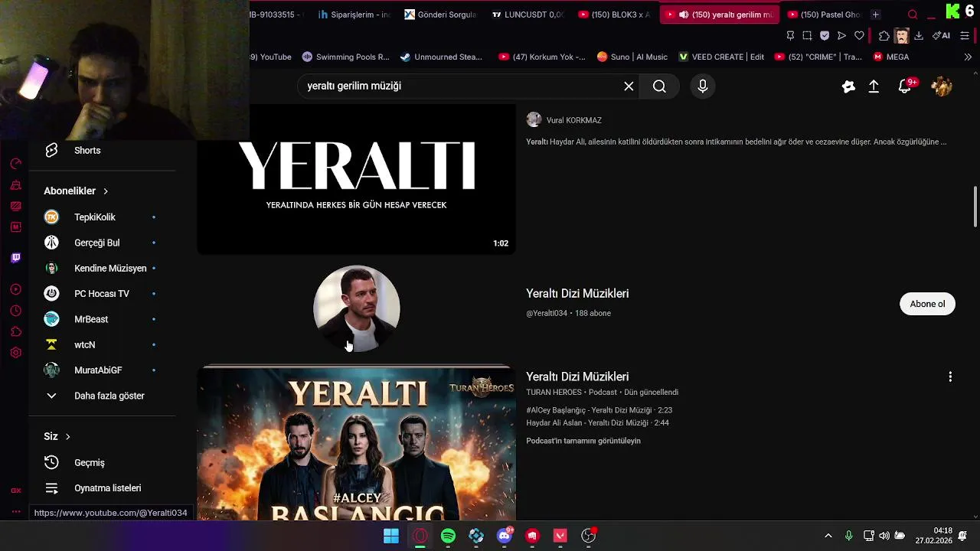
Task: Play the YERALTI 1:02 video thumbnail
Action: point(357,179)
